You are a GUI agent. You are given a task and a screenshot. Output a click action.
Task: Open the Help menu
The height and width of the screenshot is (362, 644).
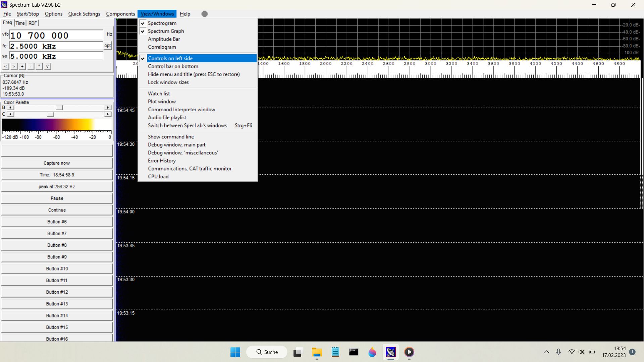point(185,14)
